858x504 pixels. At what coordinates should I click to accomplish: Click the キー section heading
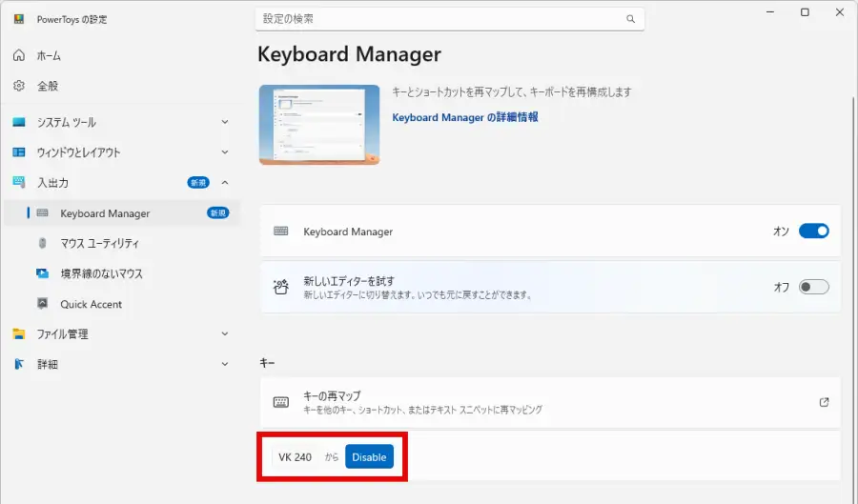tap(267, 363)
